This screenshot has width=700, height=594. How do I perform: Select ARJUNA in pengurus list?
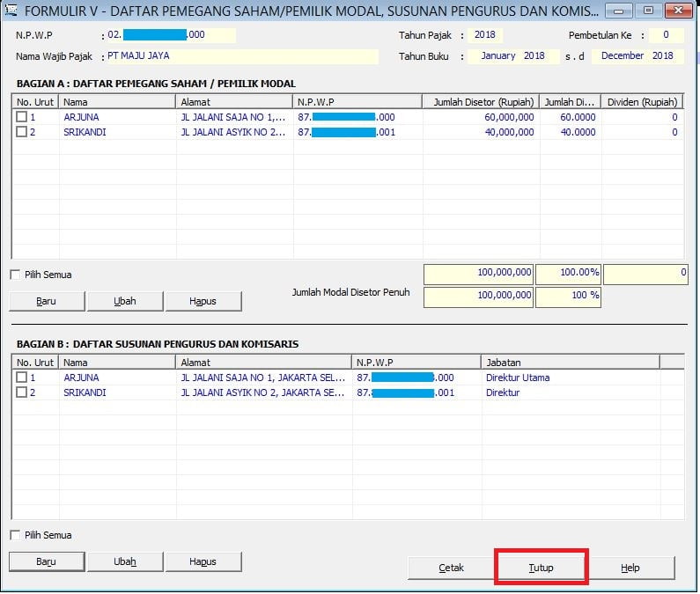click(x=81, y=378)
